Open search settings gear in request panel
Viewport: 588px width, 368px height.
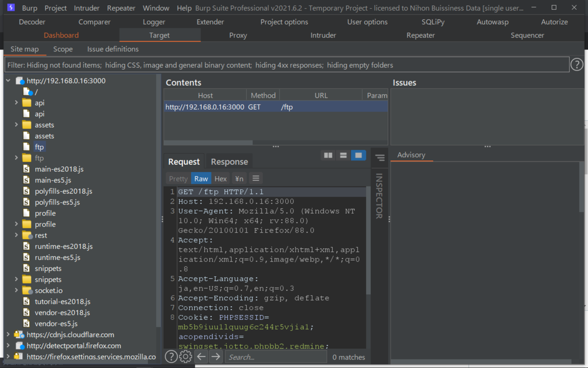coord(186,357)
